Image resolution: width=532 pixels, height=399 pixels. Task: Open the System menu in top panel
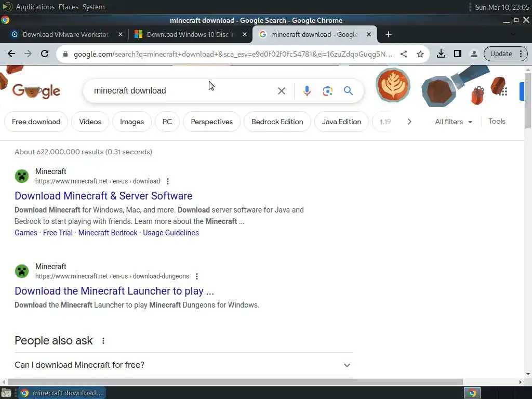[94, 7]
